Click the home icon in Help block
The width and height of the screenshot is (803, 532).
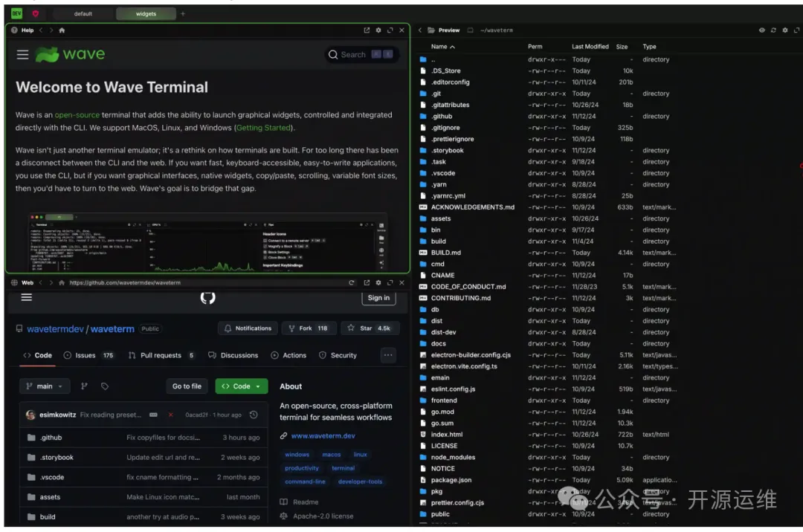[62, 30]
